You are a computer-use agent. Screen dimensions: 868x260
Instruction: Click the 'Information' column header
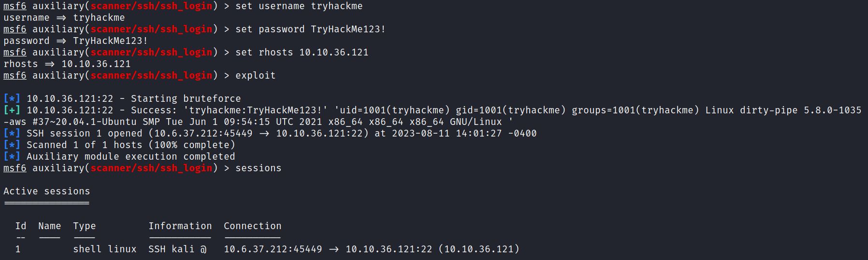[x=180, y=226]
